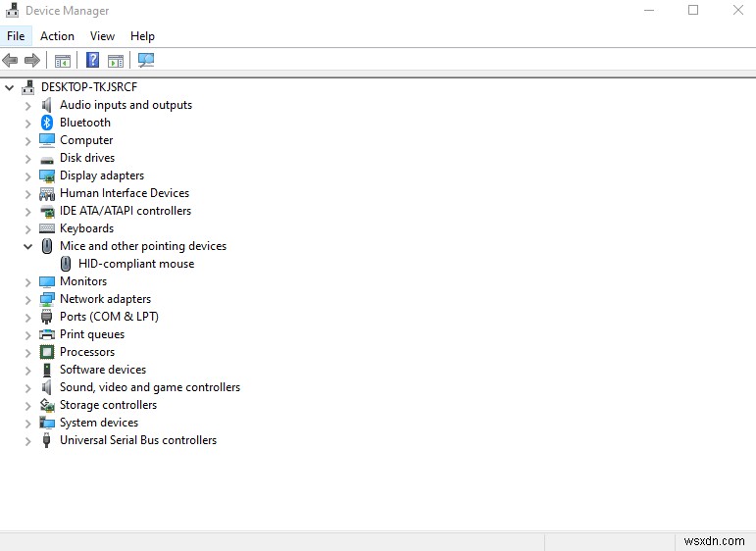Click the Show/Hide Action Pane toolbar icon

pos(116,61)
